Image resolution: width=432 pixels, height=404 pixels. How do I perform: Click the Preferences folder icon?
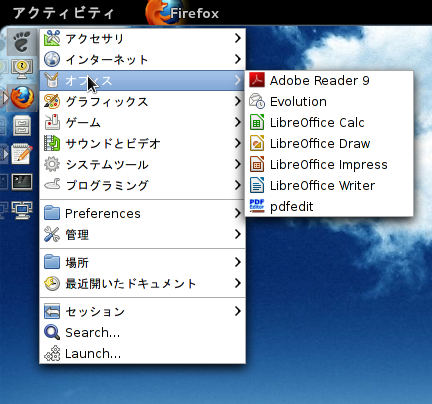pos(52,213)
